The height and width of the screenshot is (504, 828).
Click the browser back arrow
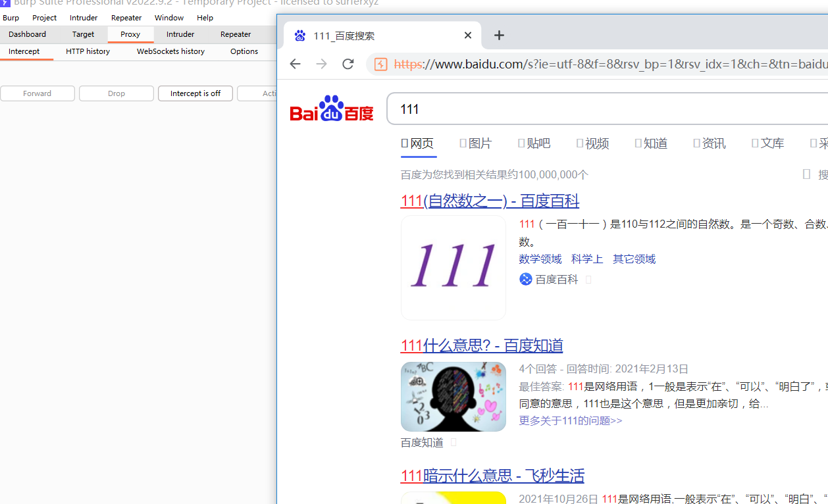click(295, 64)
